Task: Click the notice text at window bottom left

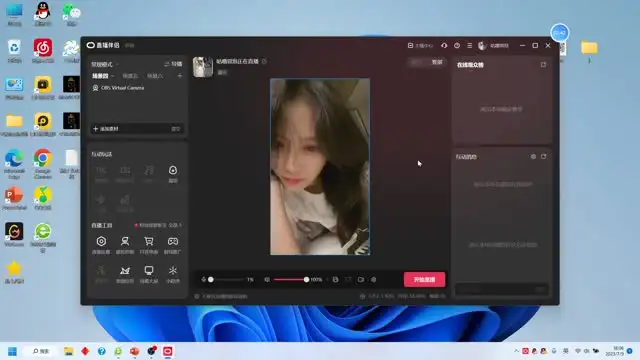Action: coord(222,296)
